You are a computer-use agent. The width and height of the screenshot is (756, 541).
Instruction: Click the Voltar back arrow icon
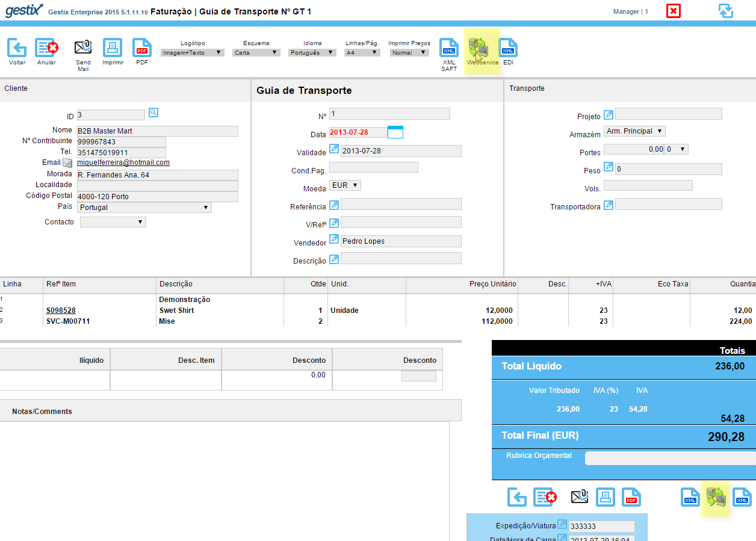tap(17, 48)
